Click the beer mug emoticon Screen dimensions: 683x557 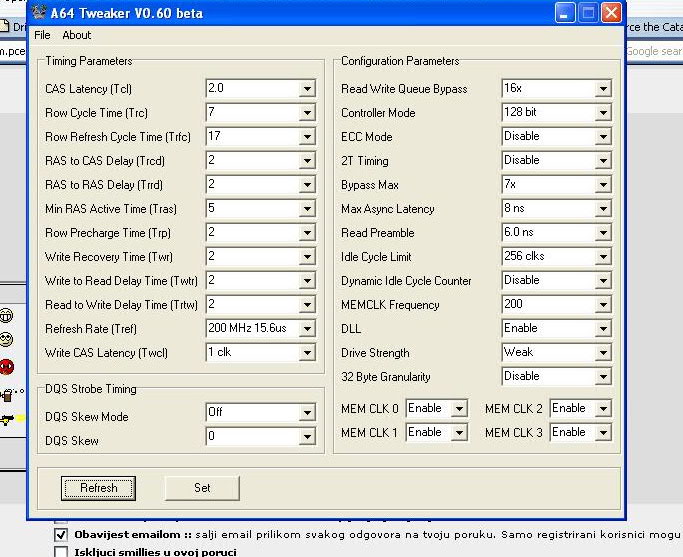(8, 393)
